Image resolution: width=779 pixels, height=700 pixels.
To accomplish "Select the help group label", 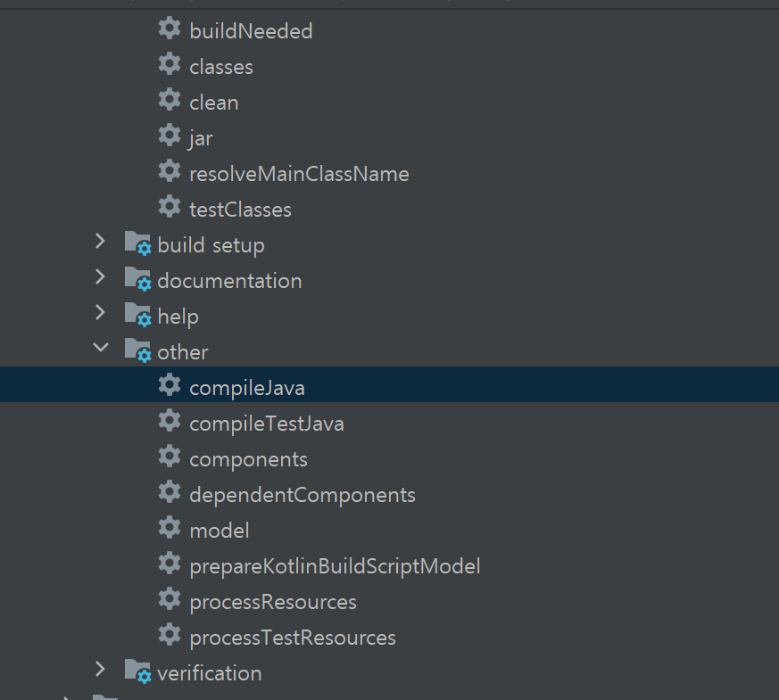I will point(178,317).
